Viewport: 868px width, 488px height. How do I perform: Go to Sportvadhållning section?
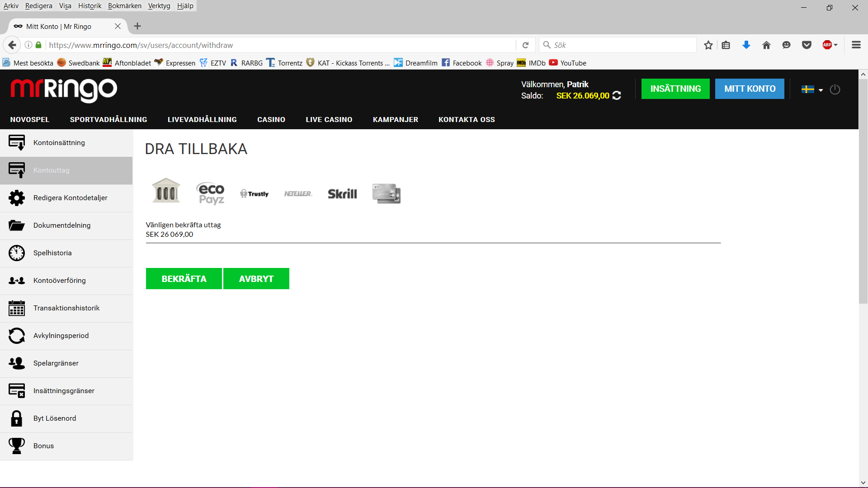(x=108, y=120)
